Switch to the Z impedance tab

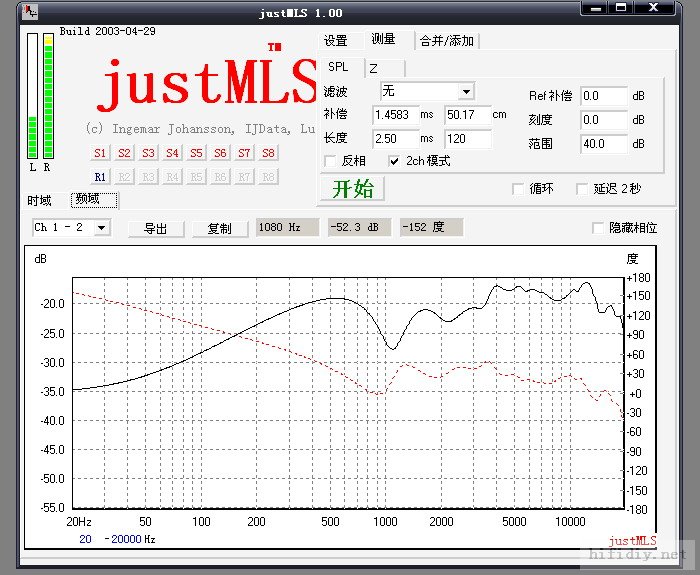(373, 68)
